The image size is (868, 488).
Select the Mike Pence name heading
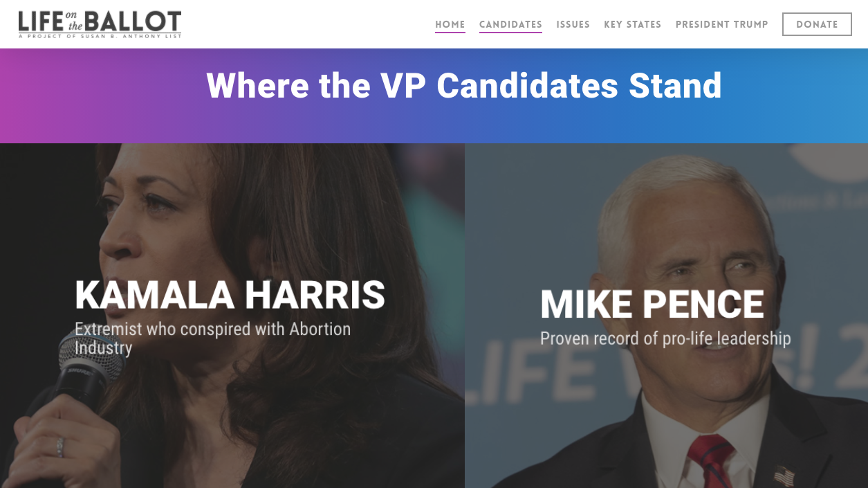(652, 305)
